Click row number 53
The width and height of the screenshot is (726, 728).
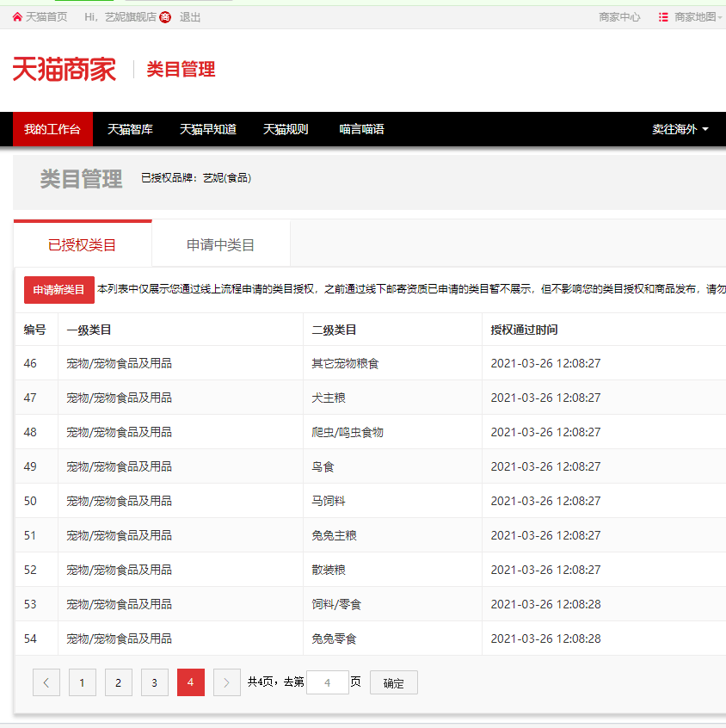[x=30, y=604]
